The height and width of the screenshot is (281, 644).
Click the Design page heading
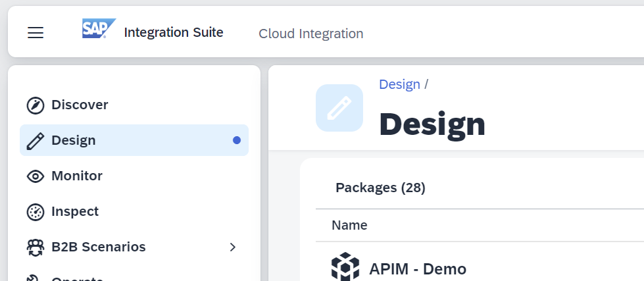click(432, 124)
